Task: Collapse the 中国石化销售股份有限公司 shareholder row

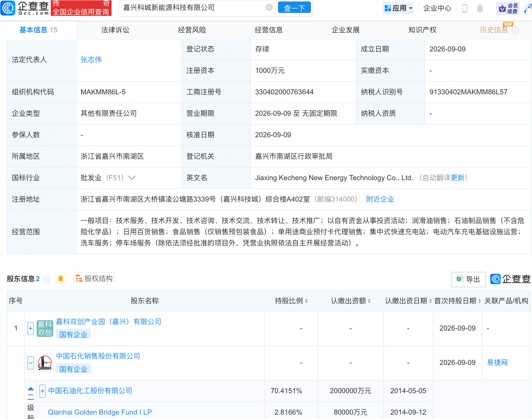Action: pos(31,363)
